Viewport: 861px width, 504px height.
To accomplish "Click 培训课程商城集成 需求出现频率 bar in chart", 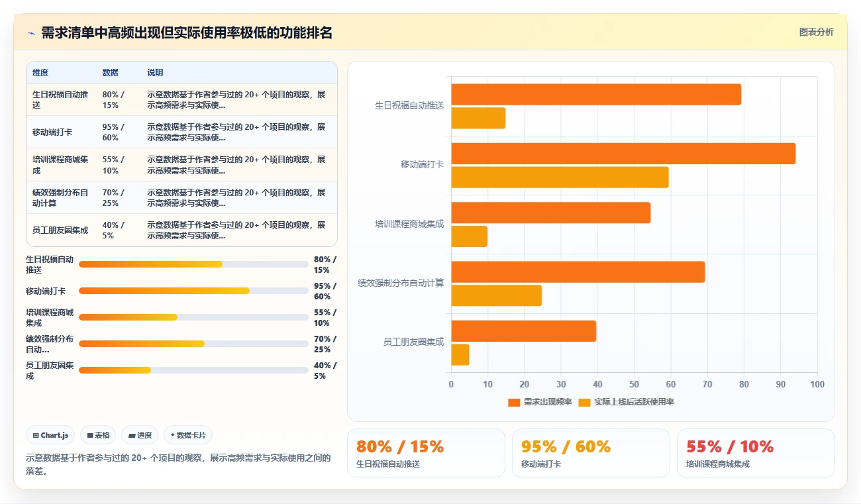I will pyautogui.click(x=551, y=213).
